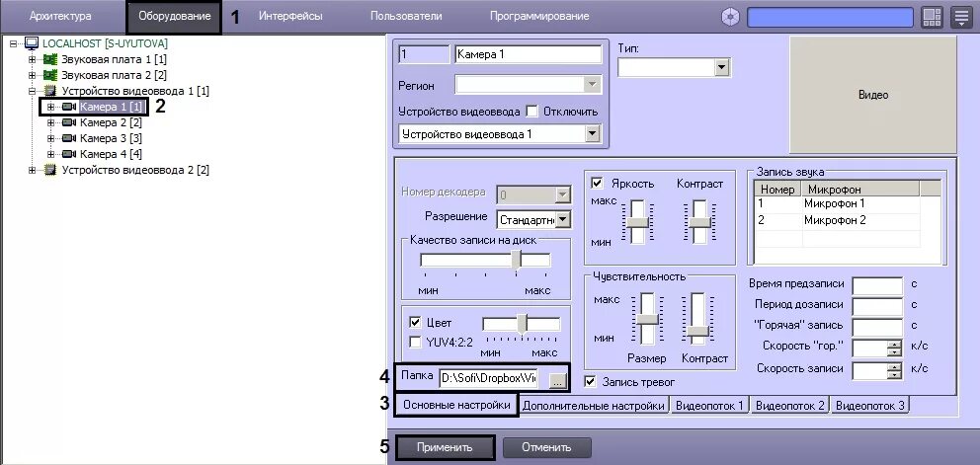Expand the Звуковая плата 2 node
This screenshot has height=465, width=980.
point(33,76)
